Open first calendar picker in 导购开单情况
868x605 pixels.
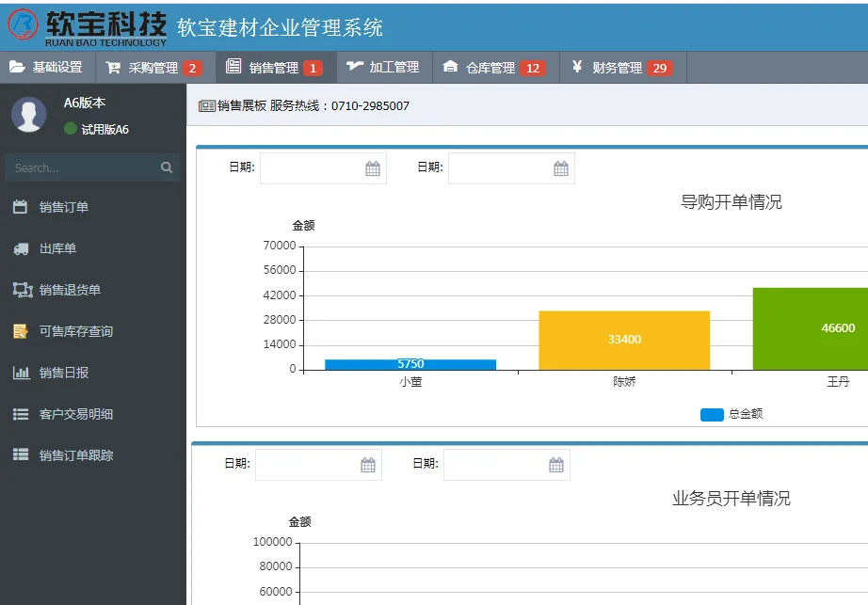(x=373, y=168)
